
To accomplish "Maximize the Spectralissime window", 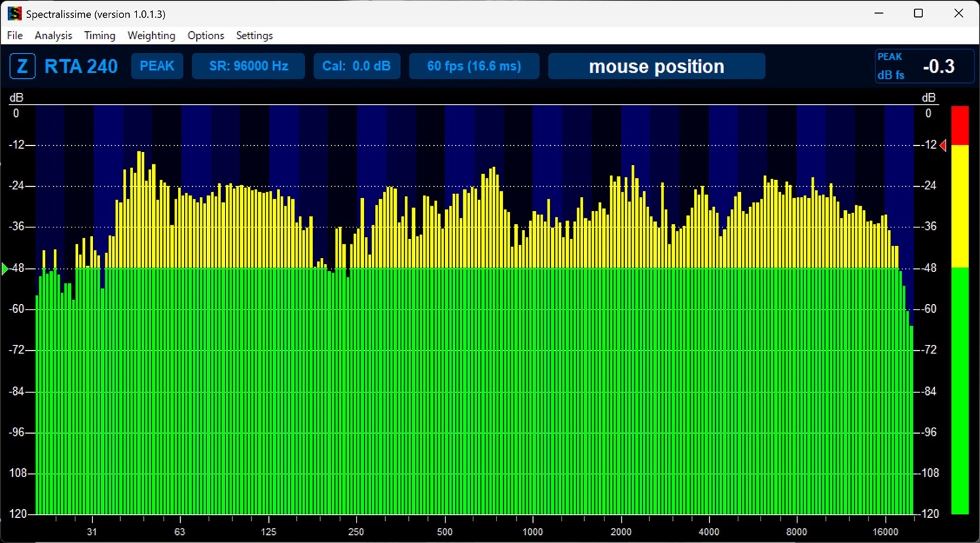I will click(918, 14).
